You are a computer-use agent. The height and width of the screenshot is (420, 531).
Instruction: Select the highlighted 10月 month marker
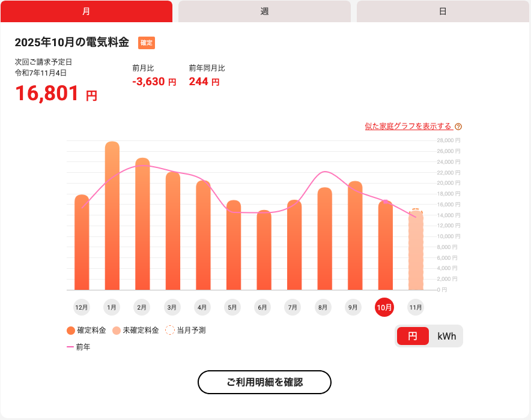(384, 307)
